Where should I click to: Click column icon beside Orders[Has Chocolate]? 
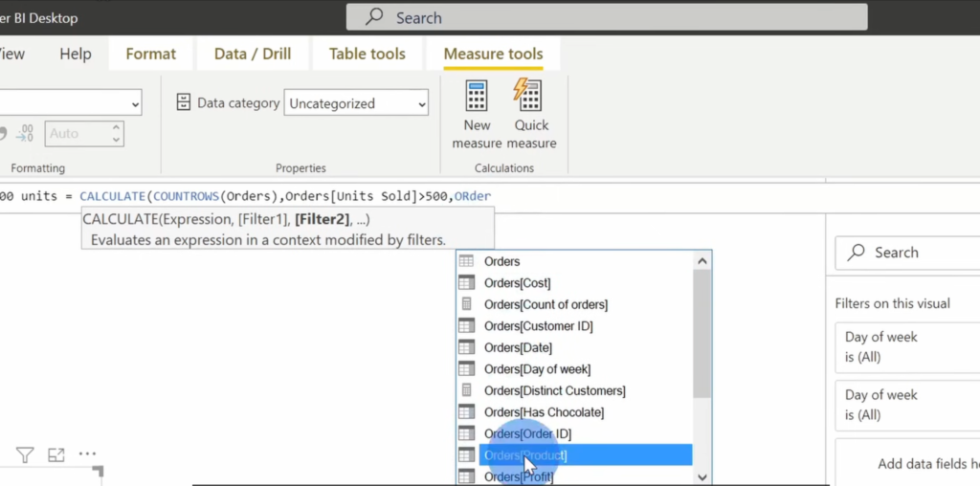click(466, 412)
